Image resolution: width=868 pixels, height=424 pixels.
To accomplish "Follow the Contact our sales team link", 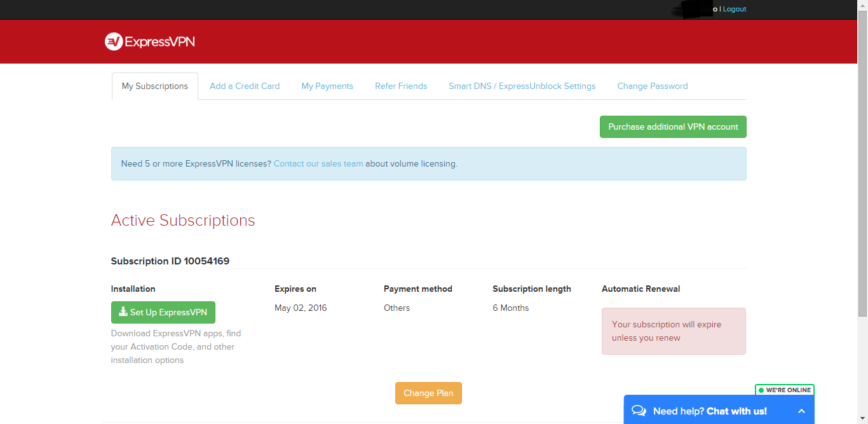I will [x=318, y=163].
